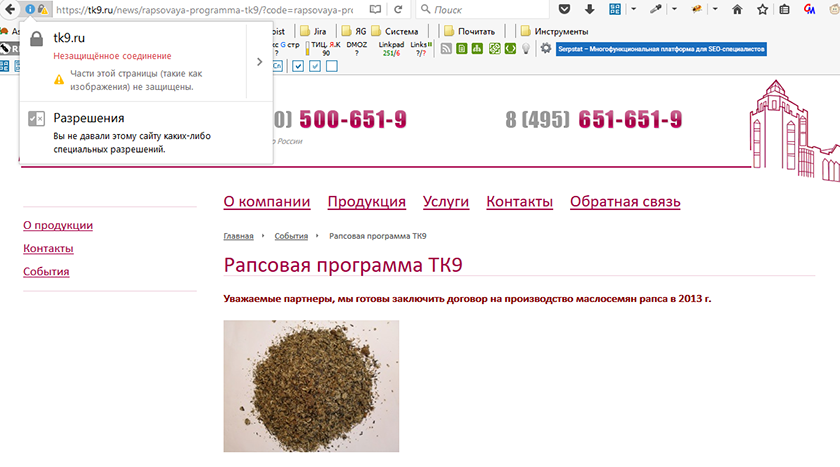This screenshot has height=467, width=840.
Task: Click green document icon in SEO bar
Action: click(462, 49)
